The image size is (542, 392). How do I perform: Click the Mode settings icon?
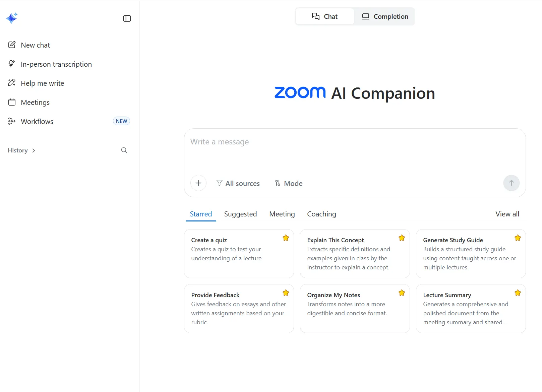[278, 183]
